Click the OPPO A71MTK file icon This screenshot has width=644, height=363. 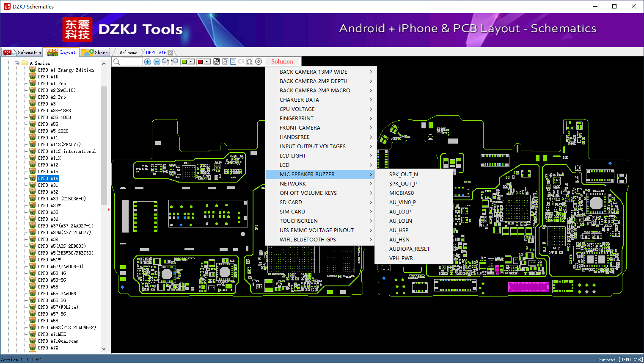tap(33, 334)
